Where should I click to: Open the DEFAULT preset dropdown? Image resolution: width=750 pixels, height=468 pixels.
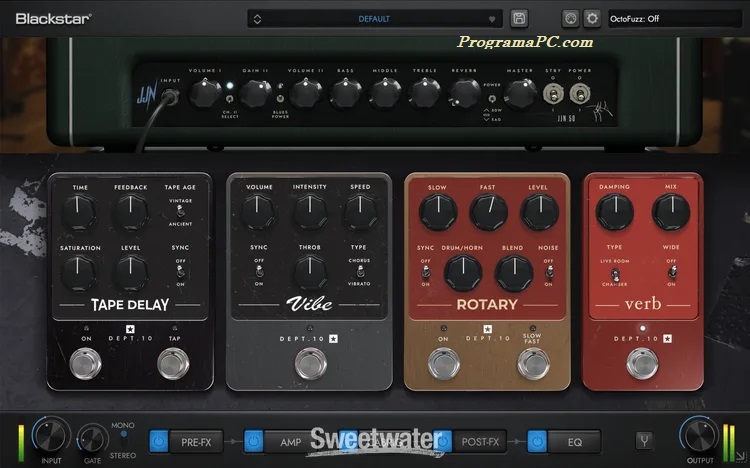pos(375,19)
